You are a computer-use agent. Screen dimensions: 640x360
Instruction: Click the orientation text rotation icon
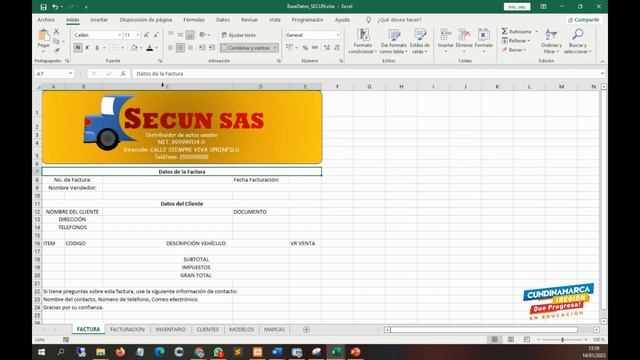pos(203,35)
